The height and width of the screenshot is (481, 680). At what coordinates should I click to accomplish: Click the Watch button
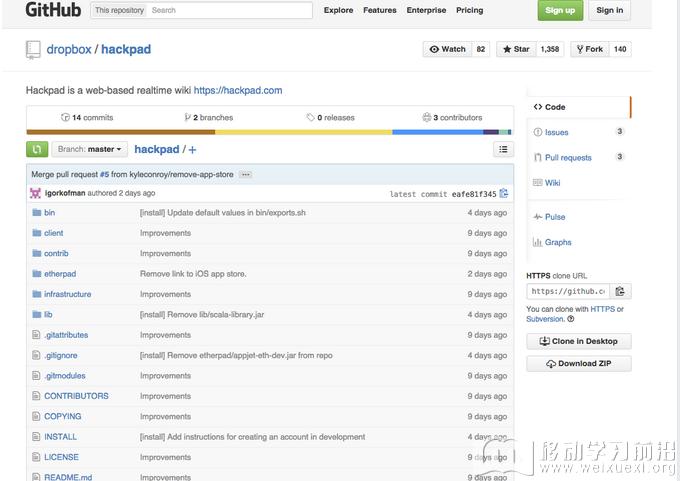[x=448, y=49]
